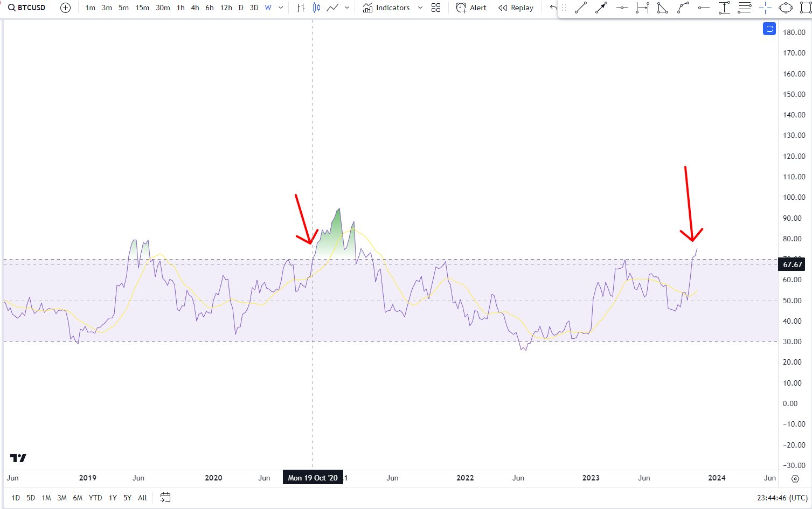Switch to the 4h timeframe

pyautogui.click(x=195, y=8)
